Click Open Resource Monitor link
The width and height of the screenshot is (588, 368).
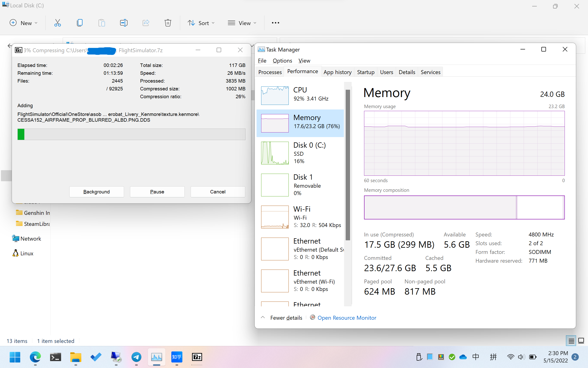click(x=347, y=318)
